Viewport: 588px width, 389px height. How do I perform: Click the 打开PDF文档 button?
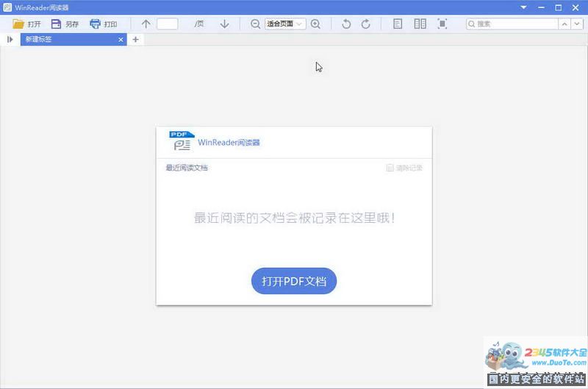click(294, 281)
